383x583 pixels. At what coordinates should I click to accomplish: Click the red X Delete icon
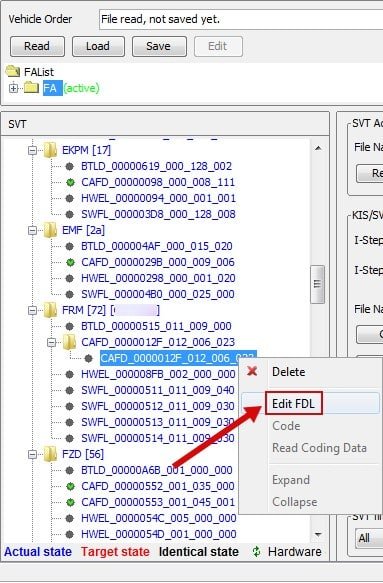pos(252,371)
